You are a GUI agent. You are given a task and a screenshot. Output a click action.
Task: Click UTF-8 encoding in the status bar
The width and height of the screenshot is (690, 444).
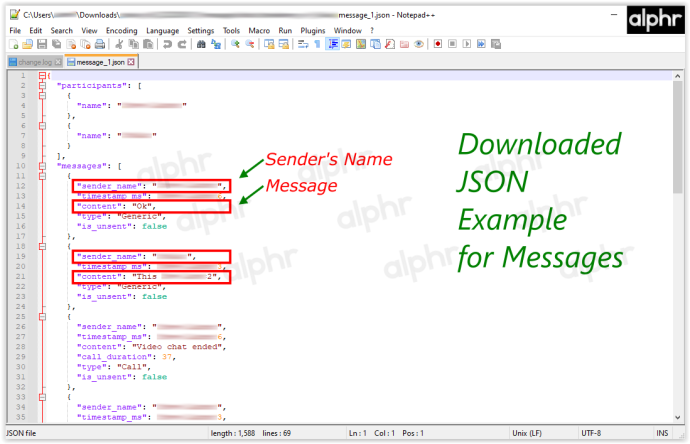point(591,433)
